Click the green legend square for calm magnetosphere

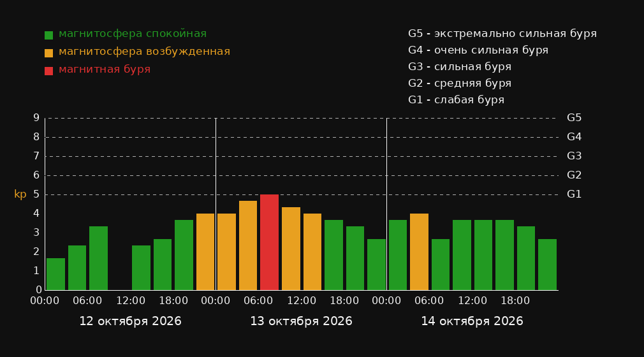(x=48, y=35)
